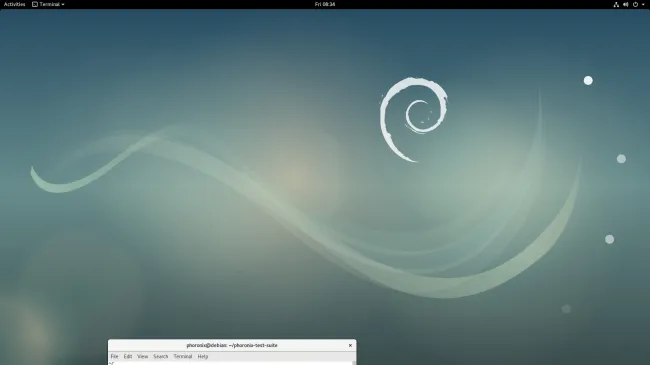Image resolution: width=650 pixels, height=365 pixels.
Task: Open the View menu in Terminal
Action: pyautogui.click(x=143, y=356)
